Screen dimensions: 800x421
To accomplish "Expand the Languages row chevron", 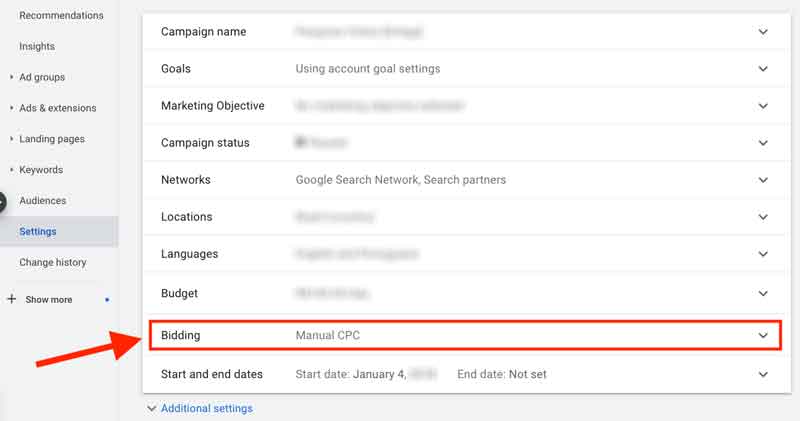I will 763,254.
